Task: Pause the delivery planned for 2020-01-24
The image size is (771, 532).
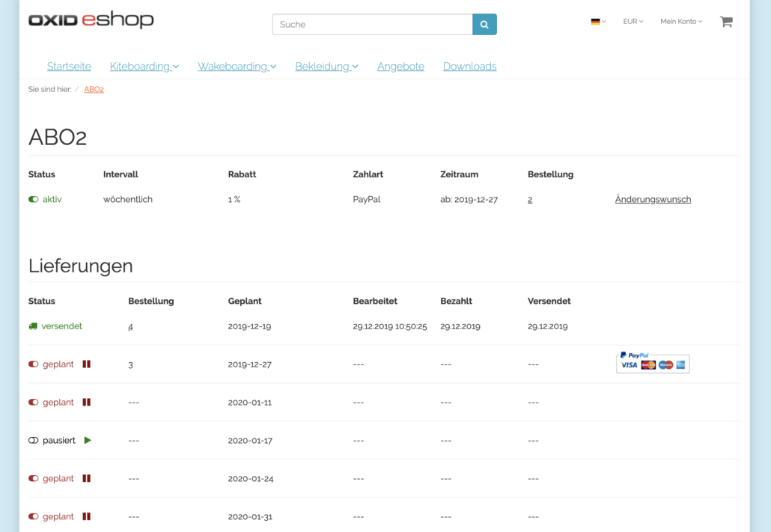Action: [87, 479]
